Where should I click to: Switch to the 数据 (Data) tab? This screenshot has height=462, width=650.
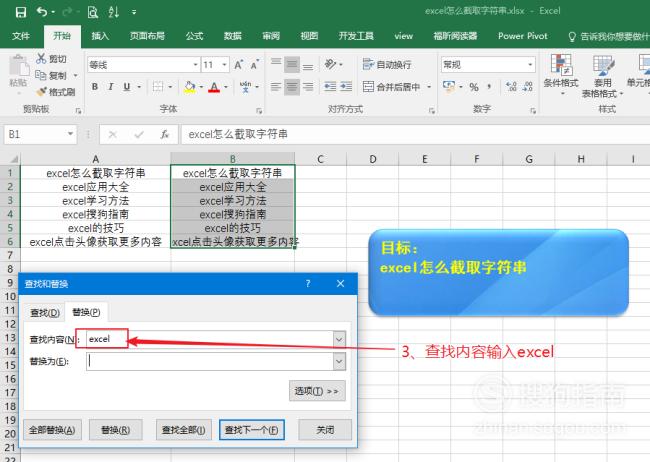(233, 36)
